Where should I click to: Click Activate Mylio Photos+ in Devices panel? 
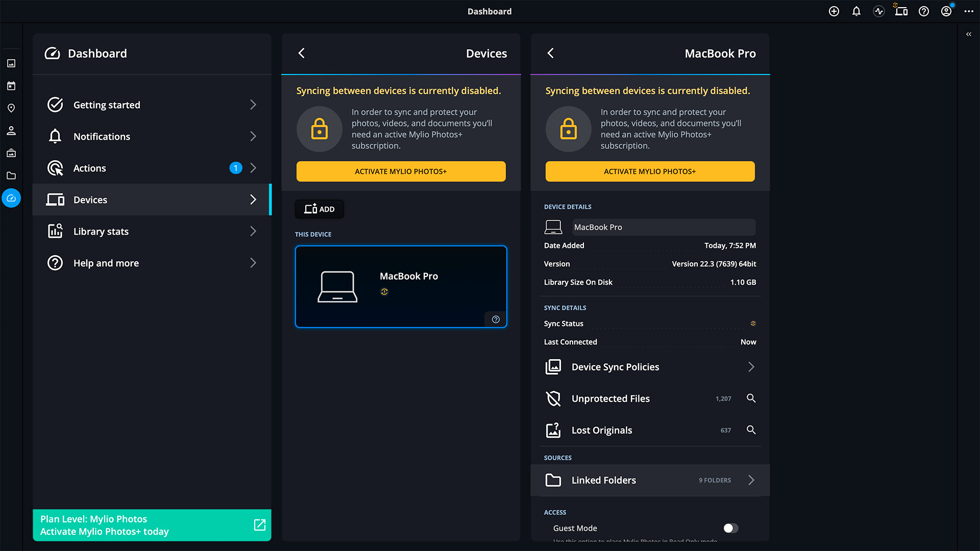click(x=401, y=171)
